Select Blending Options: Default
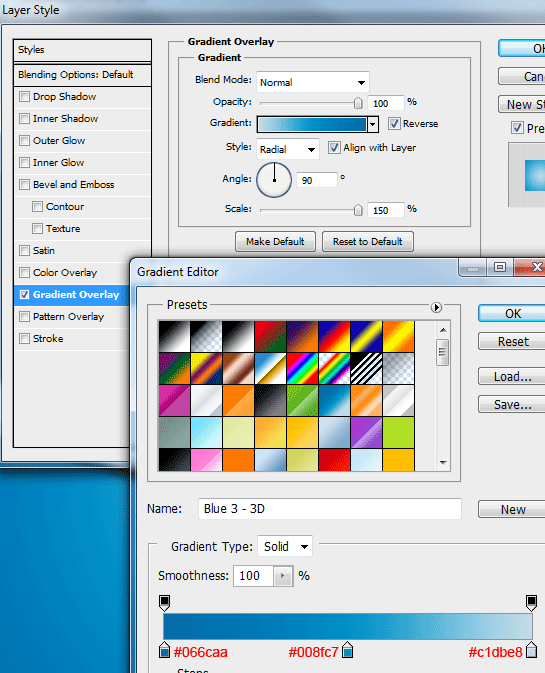The width and height of the screenshot is (545, 673). 82,75
